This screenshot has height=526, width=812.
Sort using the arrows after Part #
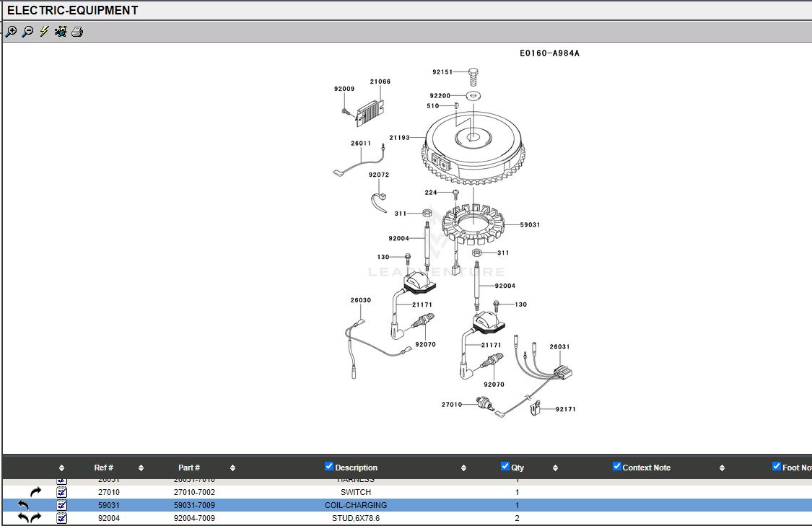coord(232,468)
